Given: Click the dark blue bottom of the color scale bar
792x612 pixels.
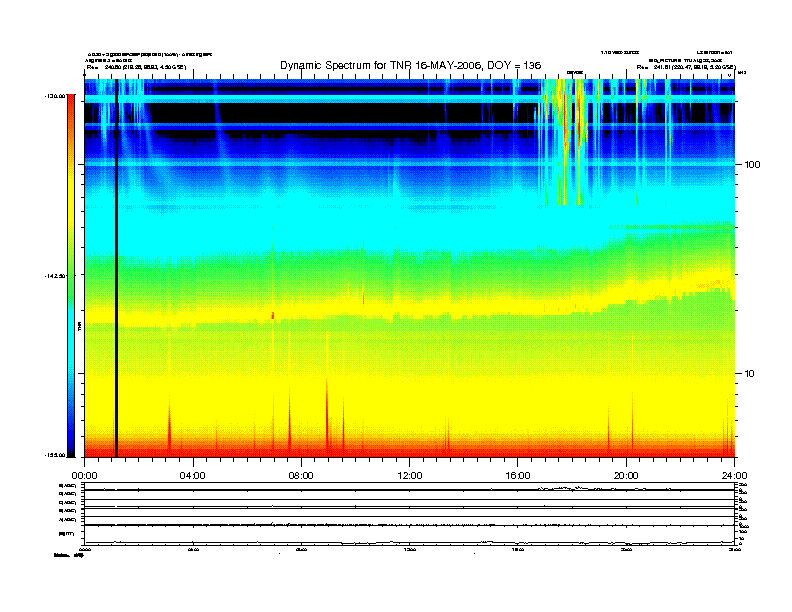Looking at the screenshot, I should click(71, 444).
